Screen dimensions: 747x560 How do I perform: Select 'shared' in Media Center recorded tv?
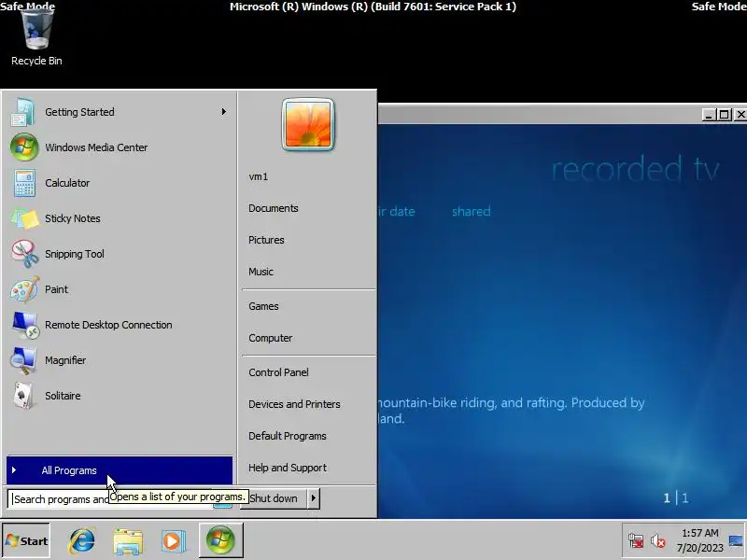coord(472,212)
